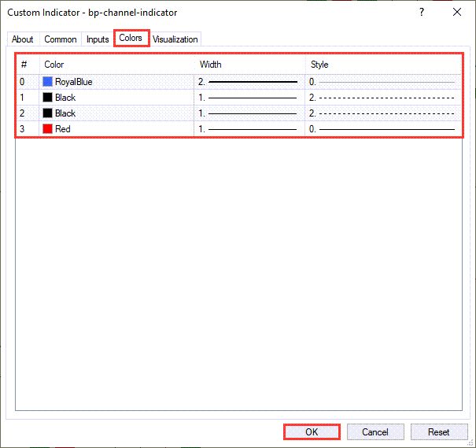Viewport: 476px width, 448px height.
Task: Open width selector for row 2
Action: 249,113
